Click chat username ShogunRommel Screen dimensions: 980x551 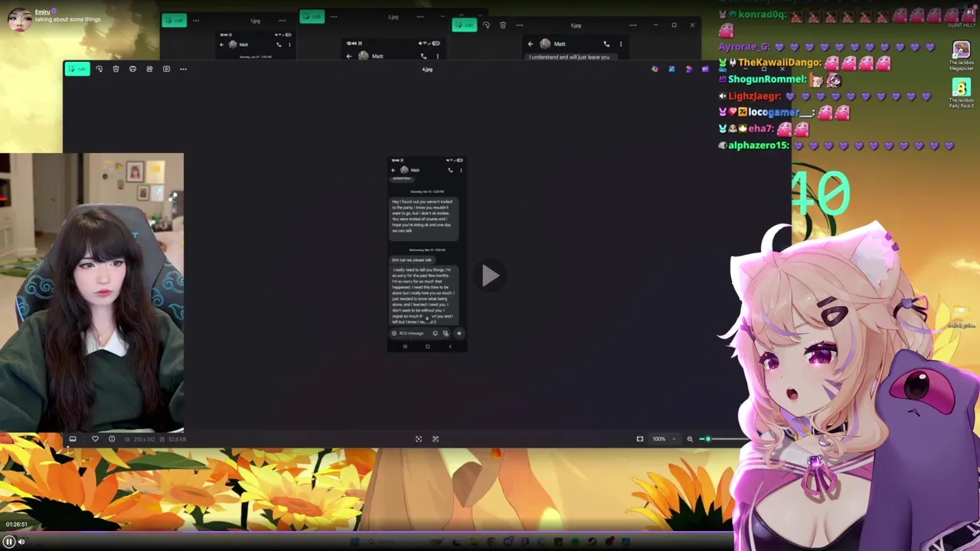point(767,79)
